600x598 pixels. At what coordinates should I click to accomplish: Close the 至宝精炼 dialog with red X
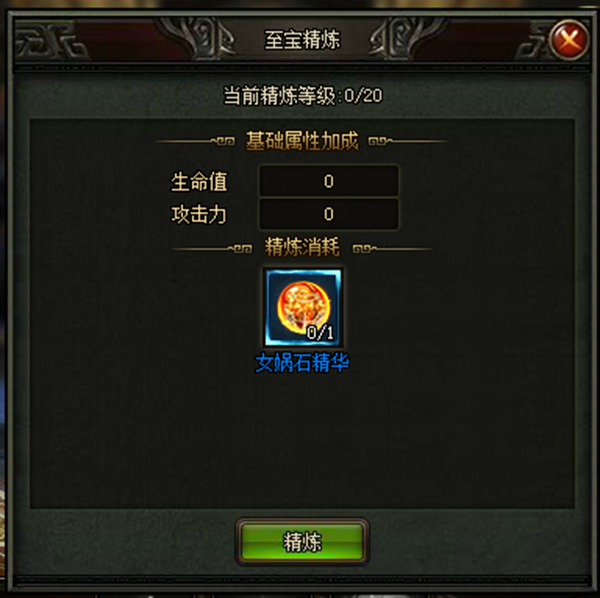tap(569, 40)
